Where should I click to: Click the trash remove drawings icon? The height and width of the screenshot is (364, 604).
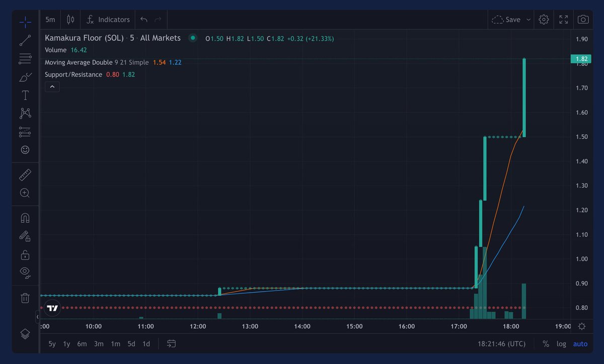click(x=25, y=298)
